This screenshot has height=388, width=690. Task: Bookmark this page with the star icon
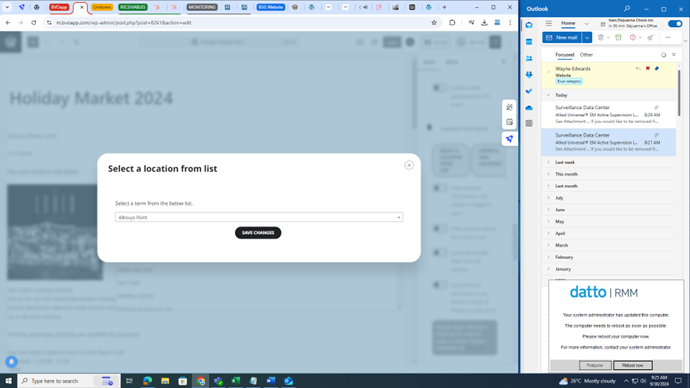click(x=434, y=22)
